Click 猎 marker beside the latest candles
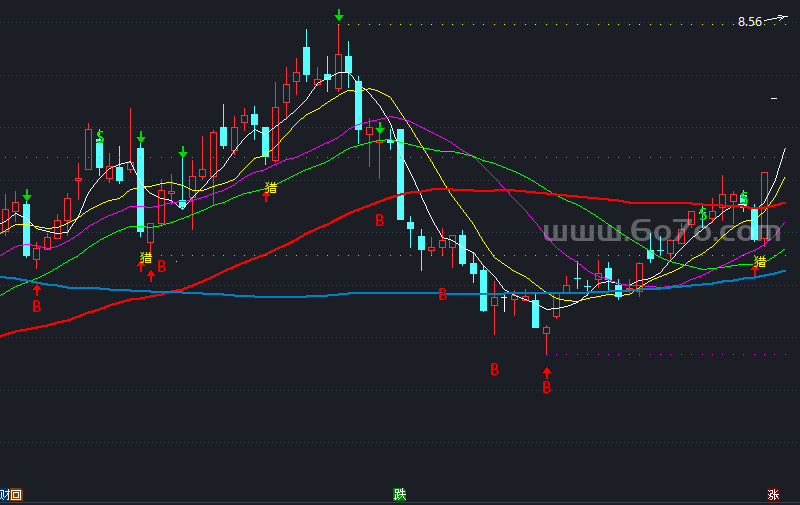The image size is (800, 505). [x=760, y=262]
